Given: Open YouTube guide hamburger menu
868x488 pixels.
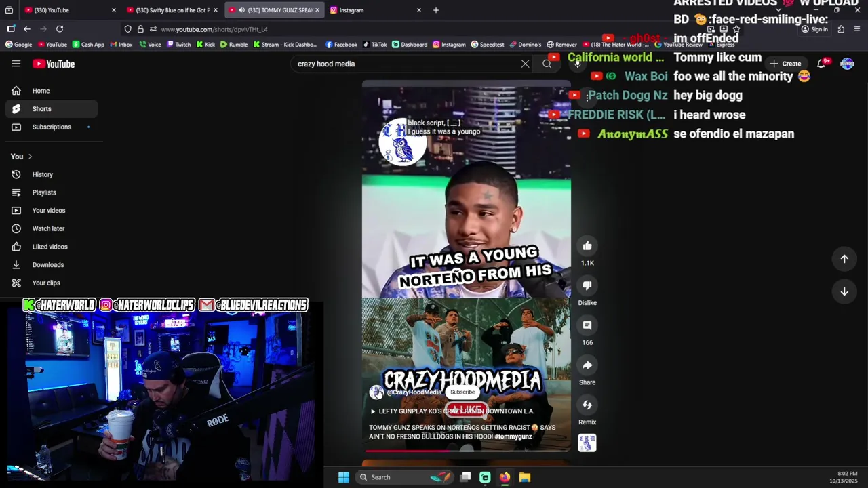Looking at the screenshot, I should [x=16, y=64].
